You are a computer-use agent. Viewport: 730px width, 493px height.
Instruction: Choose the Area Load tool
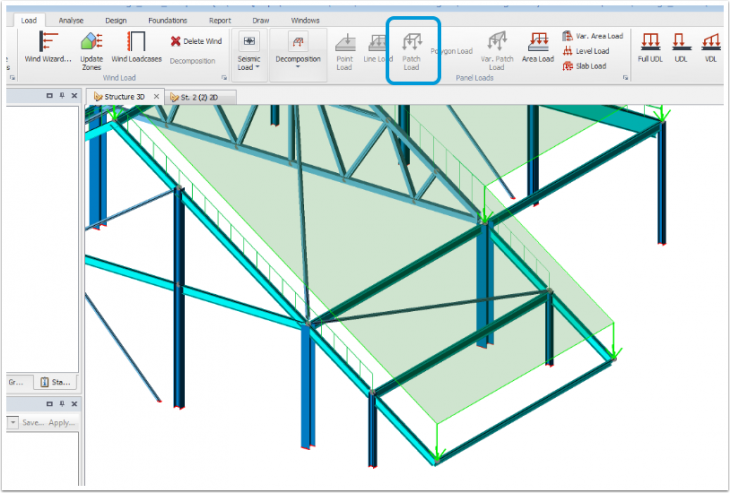click(538, 47)
